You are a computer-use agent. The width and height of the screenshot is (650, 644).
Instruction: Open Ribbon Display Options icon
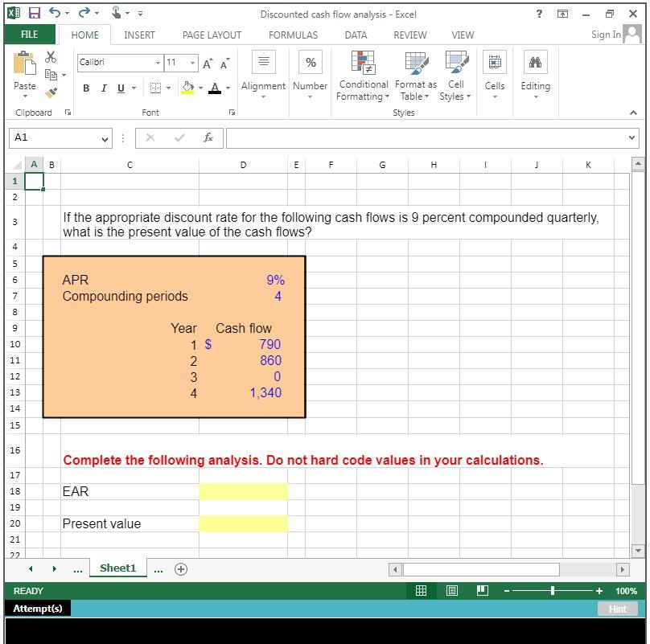tap(562, 14)
